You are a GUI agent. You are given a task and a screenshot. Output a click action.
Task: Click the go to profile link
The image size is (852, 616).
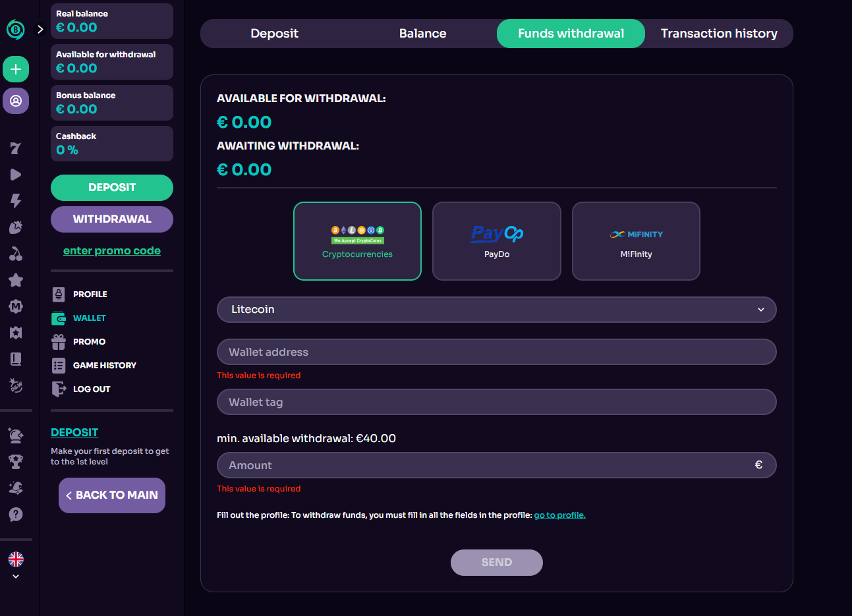click(559, 515)
